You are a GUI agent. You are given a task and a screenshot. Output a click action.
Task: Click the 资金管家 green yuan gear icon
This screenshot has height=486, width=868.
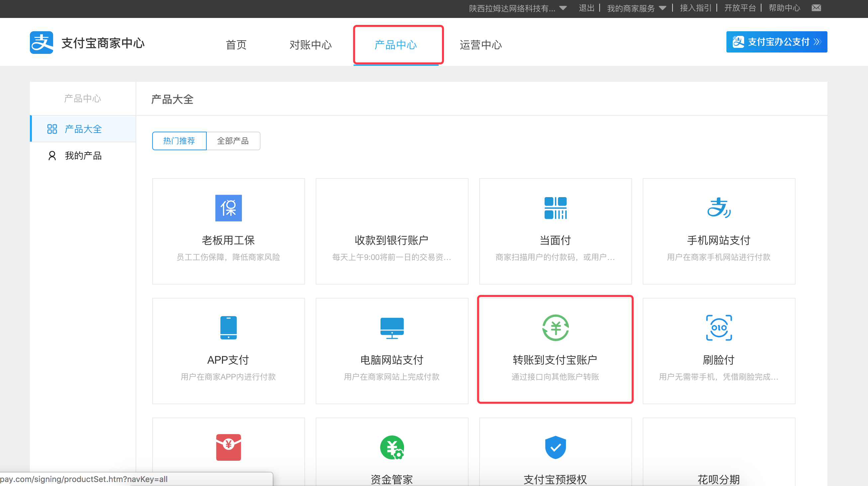click(392, 447)
